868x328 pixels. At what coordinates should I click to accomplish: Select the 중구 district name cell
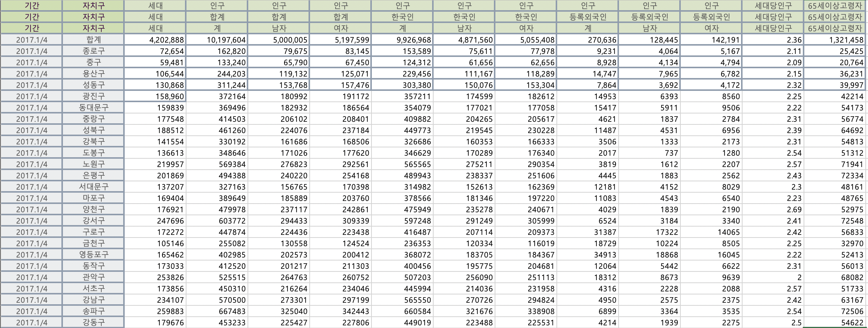(93, 62)
